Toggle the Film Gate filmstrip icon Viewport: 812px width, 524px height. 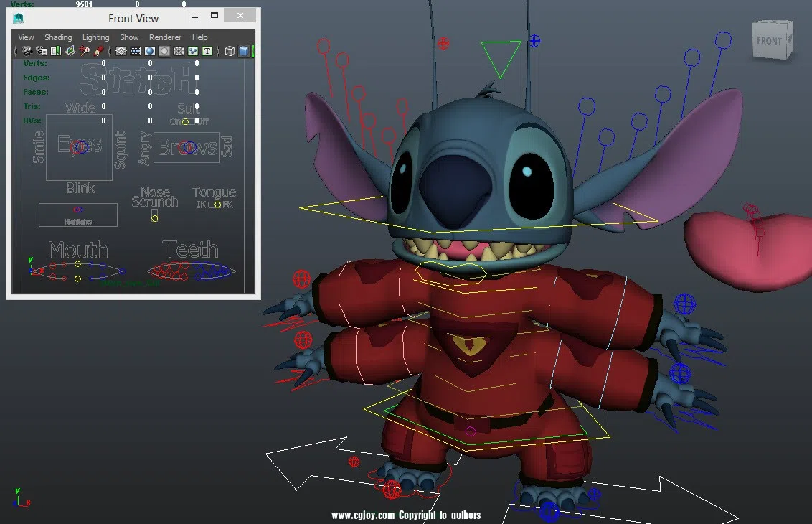(136, 51)
